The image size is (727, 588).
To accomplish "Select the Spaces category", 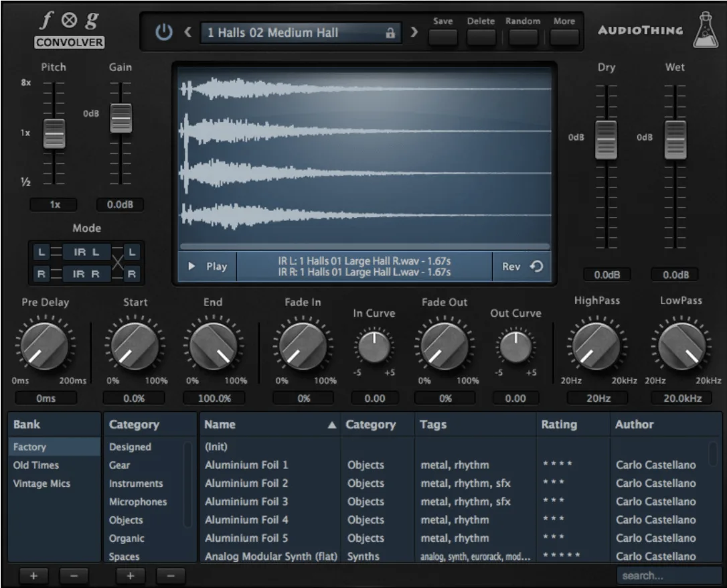I will (x=124, y=557).
